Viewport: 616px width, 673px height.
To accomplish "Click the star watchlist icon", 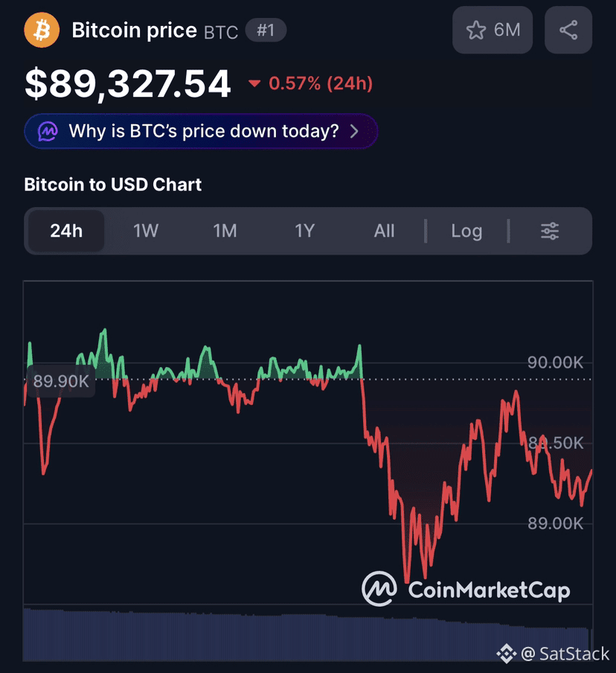I will pos(476,31).
